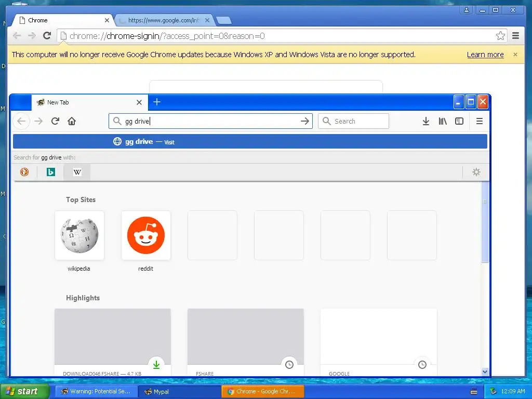Bookmark page with Chrome star icon

coord(500,36)
